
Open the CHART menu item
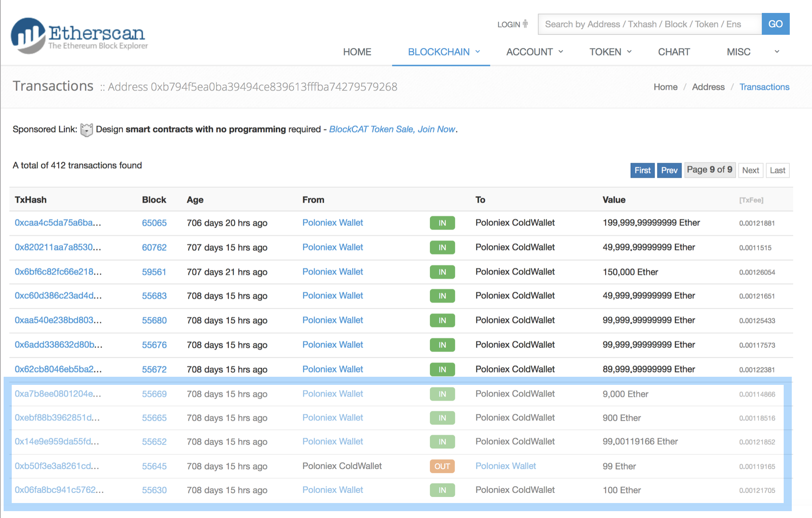(674, 52)
